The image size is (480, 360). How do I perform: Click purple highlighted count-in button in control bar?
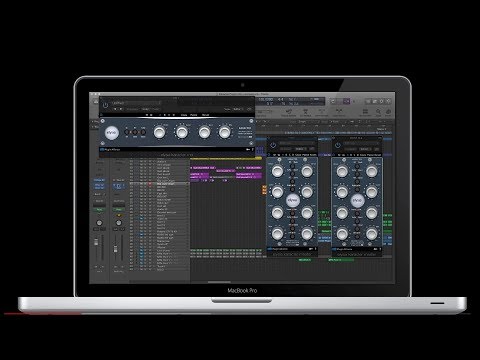[346, 101]
